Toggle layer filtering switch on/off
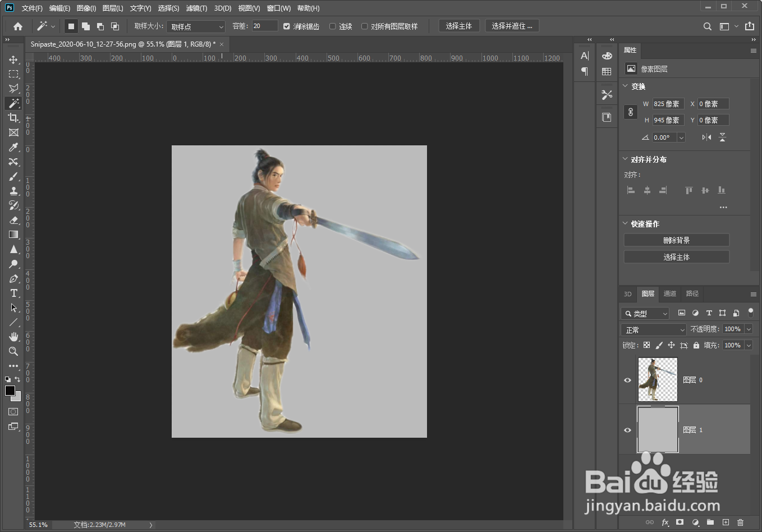 tap(751, 313)
